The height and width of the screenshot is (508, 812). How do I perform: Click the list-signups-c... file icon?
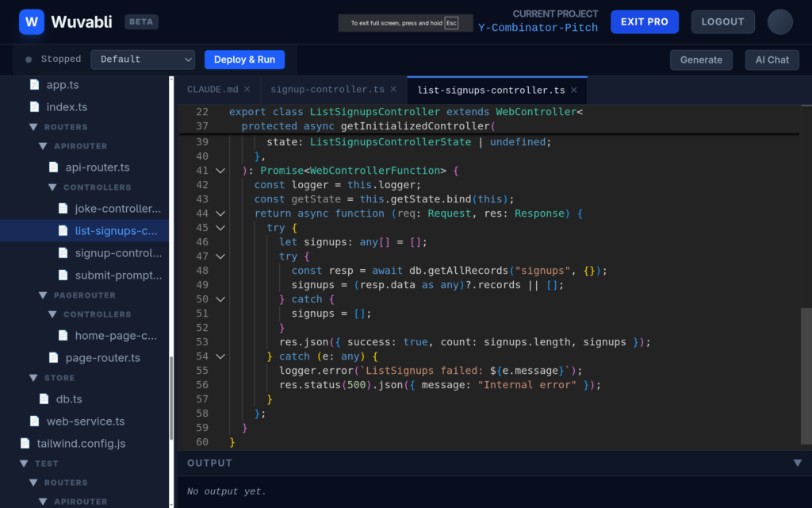coord(63,231)
